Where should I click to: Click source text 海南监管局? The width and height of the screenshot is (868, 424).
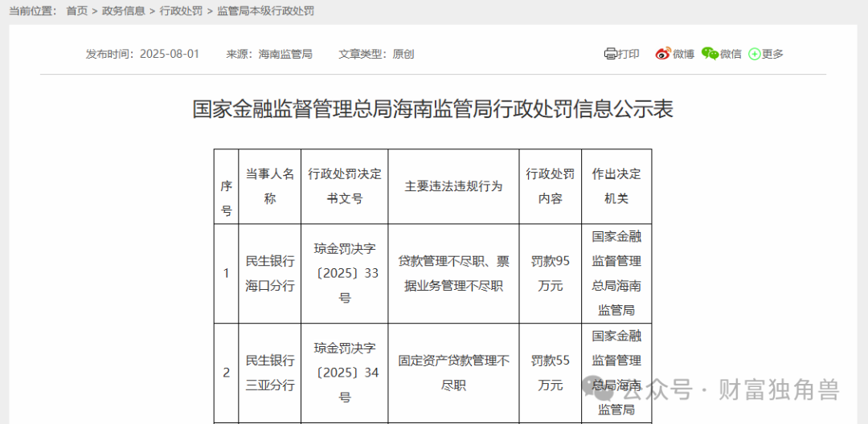285,54
